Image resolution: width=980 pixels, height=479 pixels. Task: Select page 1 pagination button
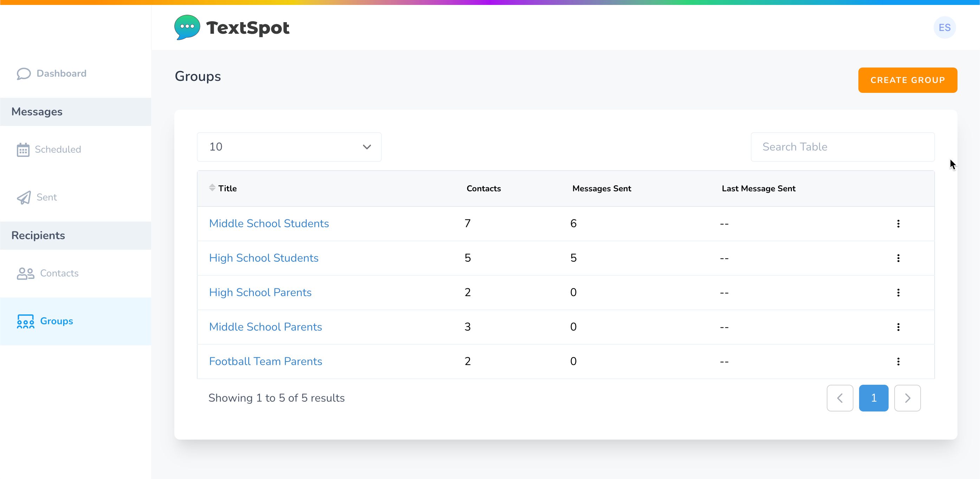pos(873,398)
